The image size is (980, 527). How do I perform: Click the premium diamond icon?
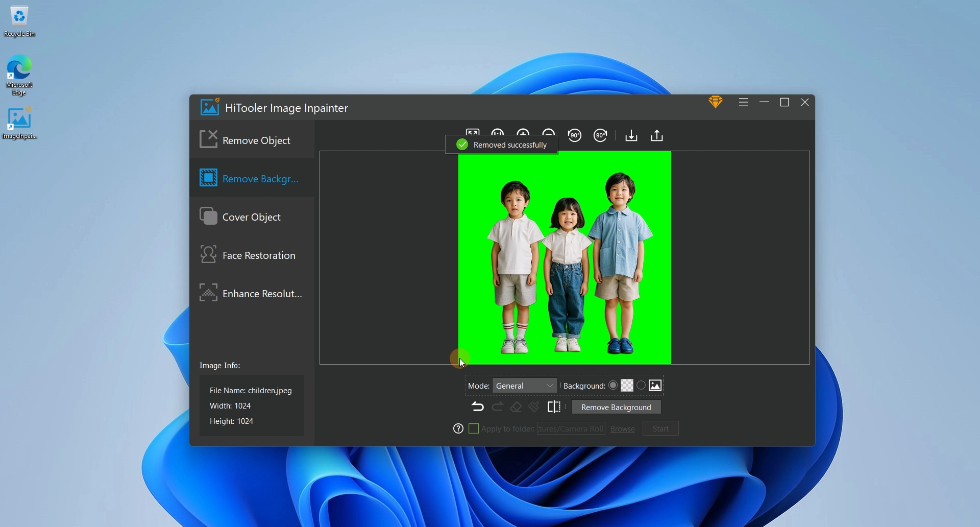tap(716, 103)
